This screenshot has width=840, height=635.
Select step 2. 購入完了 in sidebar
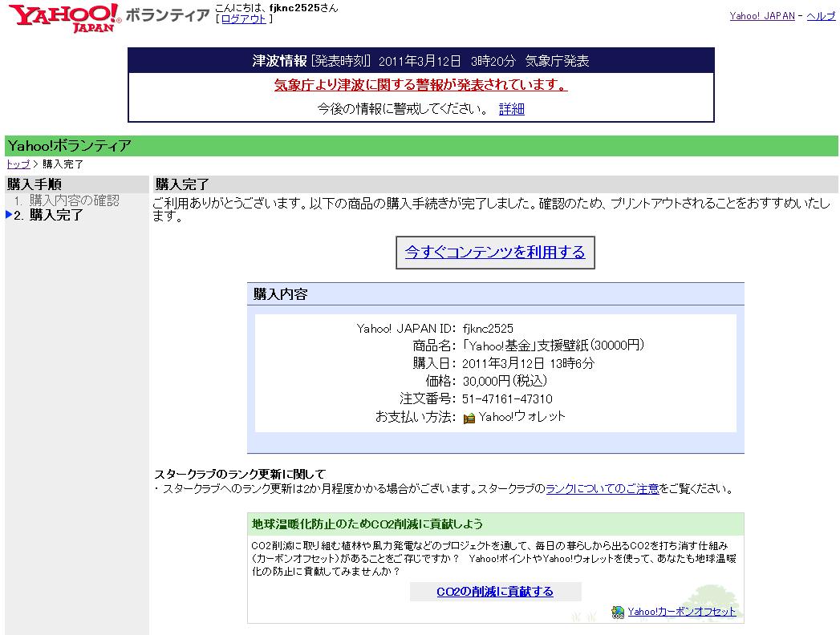click(48, 215)
